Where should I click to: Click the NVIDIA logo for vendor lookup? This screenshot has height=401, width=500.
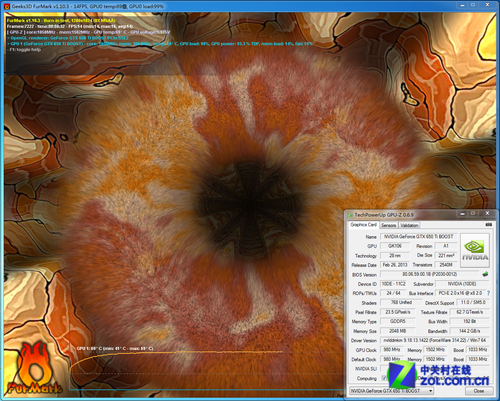(475, 250)
